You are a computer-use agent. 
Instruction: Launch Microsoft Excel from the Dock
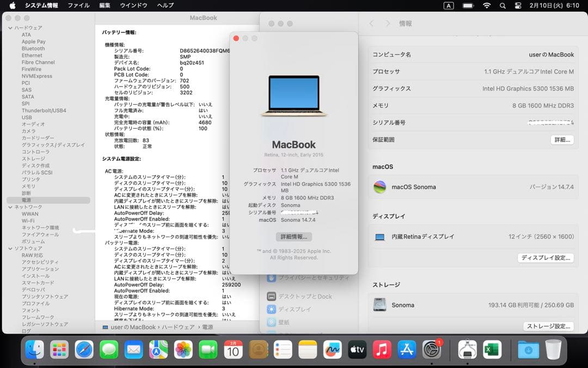[x=493, y=349]
